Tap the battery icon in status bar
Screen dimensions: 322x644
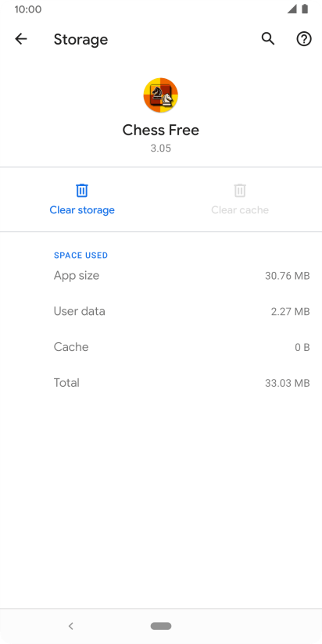(x=305, y=9)
